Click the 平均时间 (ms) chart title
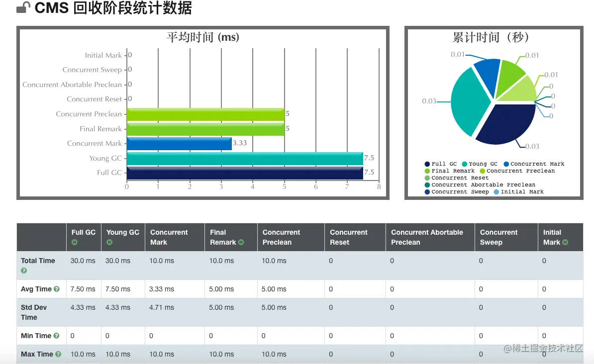Viewport: 594px width, 364px height. 202,37
